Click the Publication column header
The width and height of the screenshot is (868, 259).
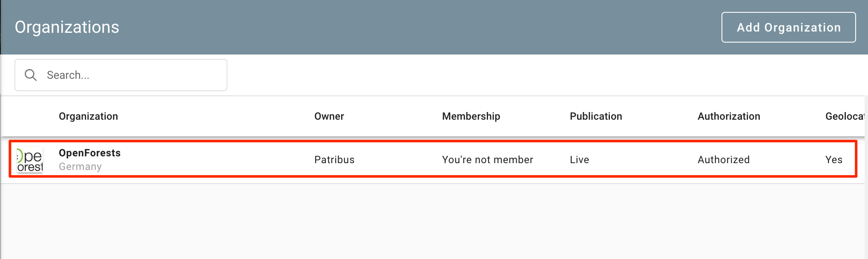coord(595,116)
